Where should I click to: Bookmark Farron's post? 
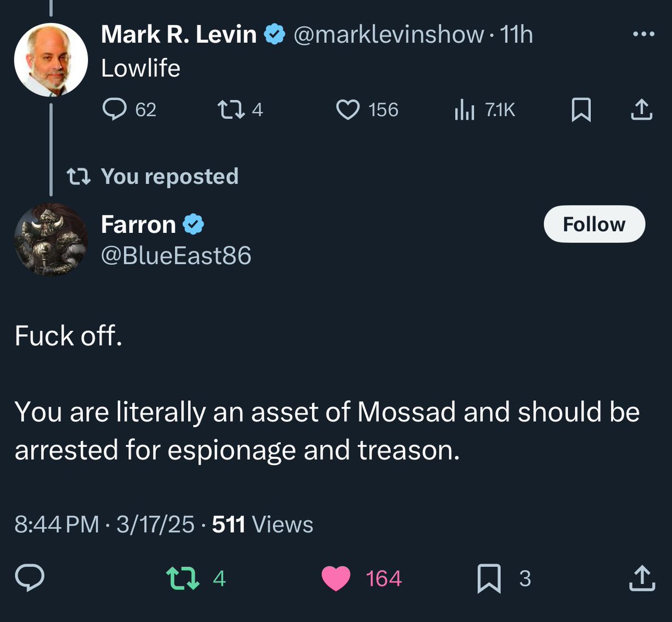[x=488, y=578]
